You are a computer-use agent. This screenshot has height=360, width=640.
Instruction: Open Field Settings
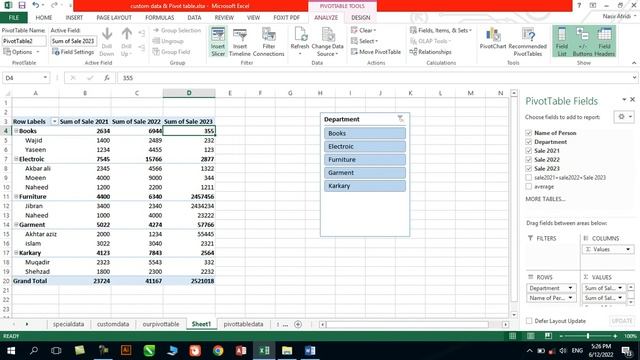73,52
